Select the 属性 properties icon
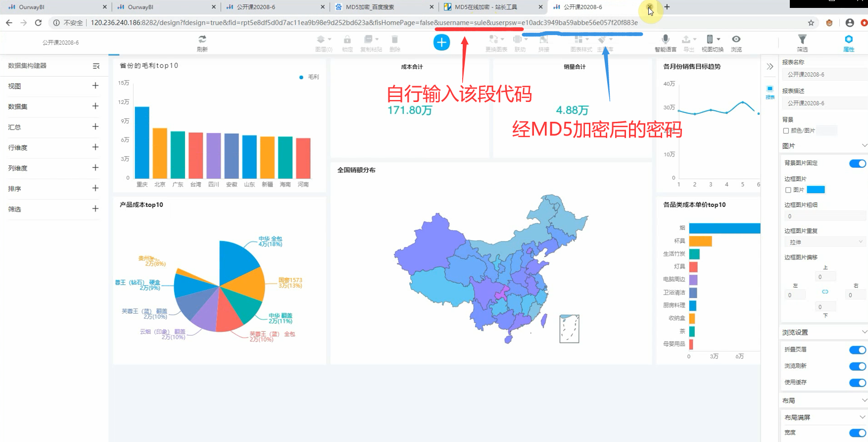 pos(848,43)
